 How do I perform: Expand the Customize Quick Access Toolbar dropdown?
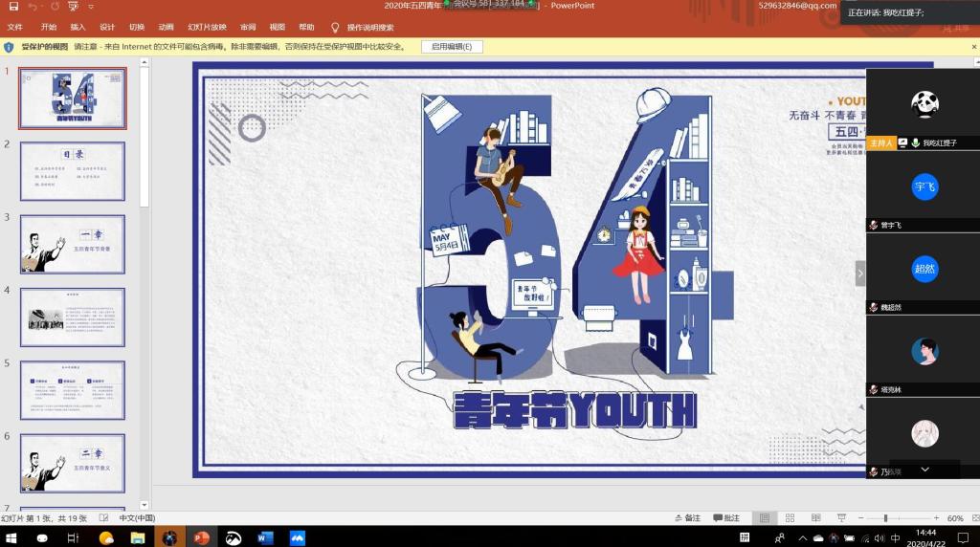tap(93, 7)
